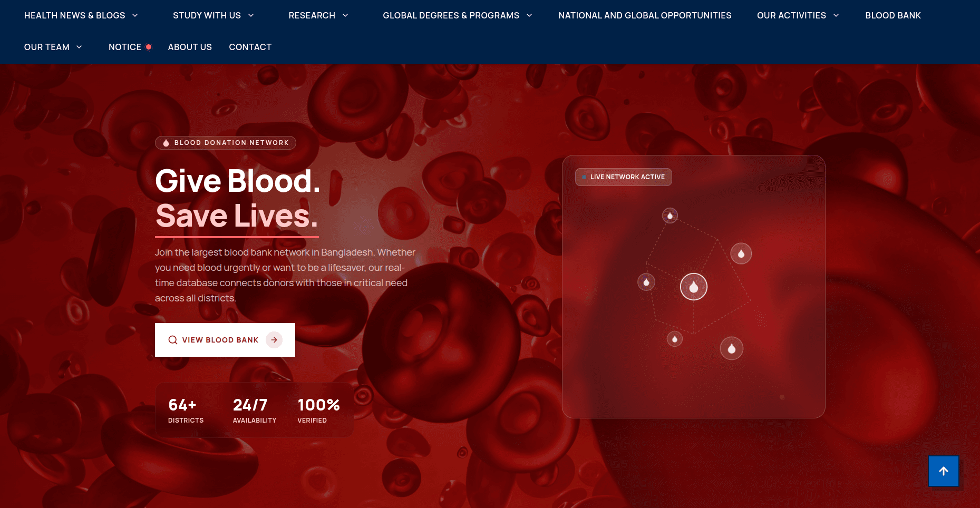Open the Notice page
The image size is (980, 508).
click(x=125, y=47)
